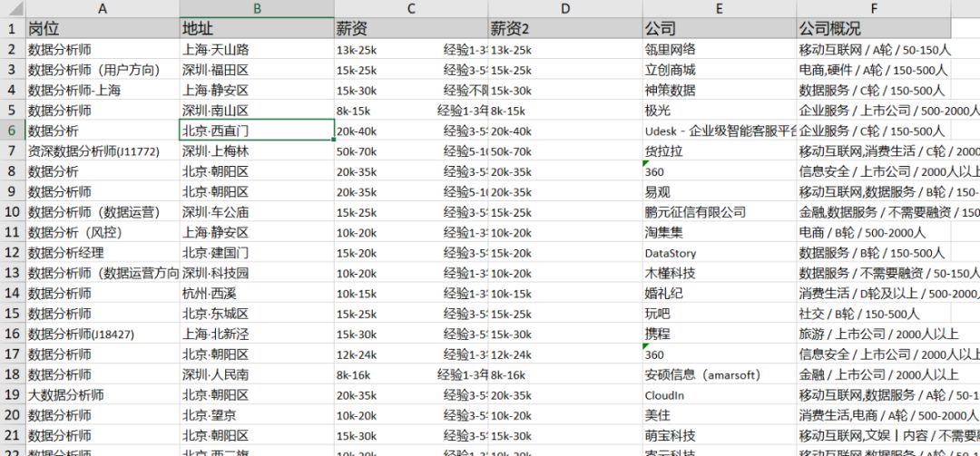This screenshot has width=980, height=456.
Task: Select column D header
Action: click(565, 9)
